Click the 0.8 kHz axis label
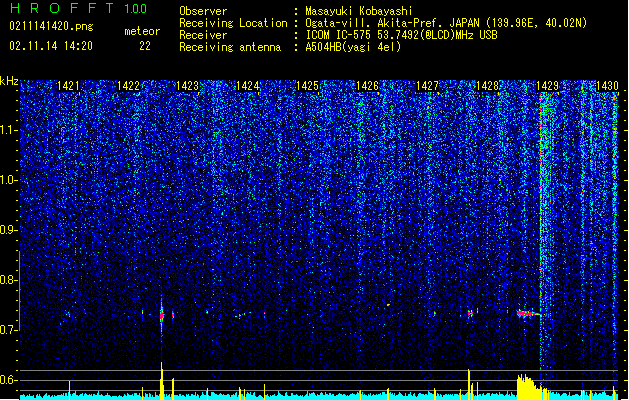The image size is (629, 400). tap(8, 280)
